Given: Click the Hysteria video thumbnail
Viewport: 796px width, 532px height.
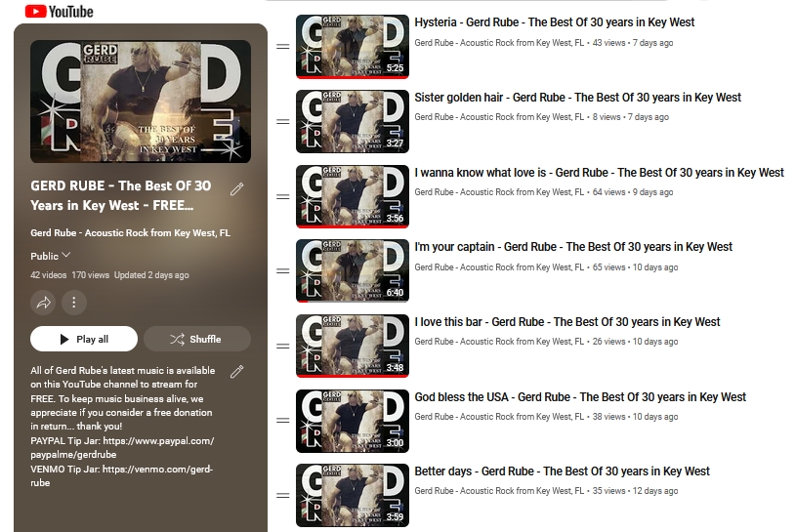Looking at the screenshot, I should [353, 47].
